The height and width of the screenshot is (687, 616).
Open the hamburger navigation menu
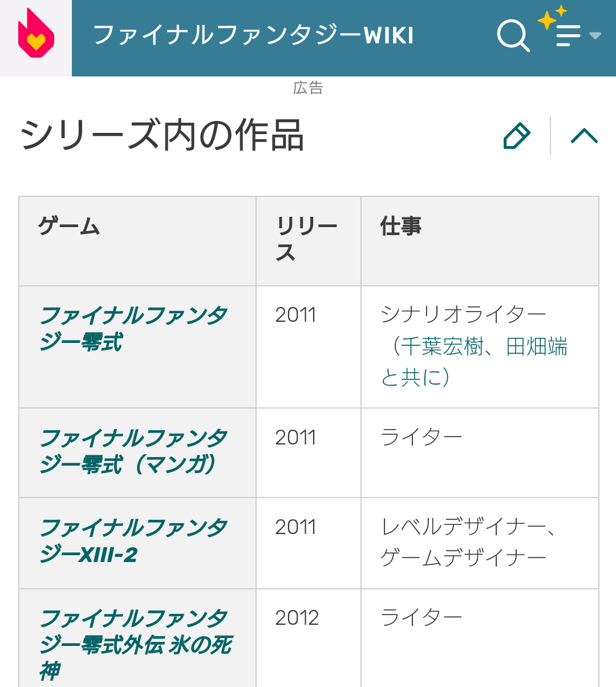click(x=567, y=35)
